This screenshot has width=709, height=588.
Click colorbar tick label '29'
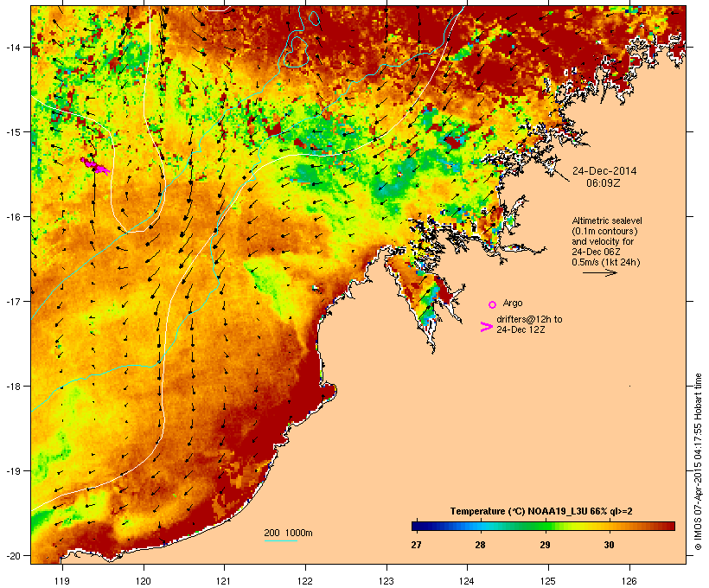[x=545, y=545]
